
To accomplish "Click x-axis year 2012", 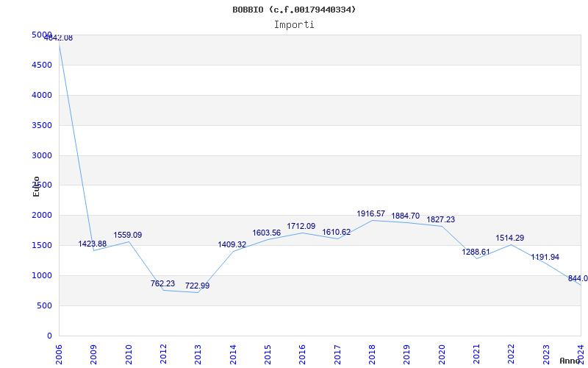I will tap(163, 355).
